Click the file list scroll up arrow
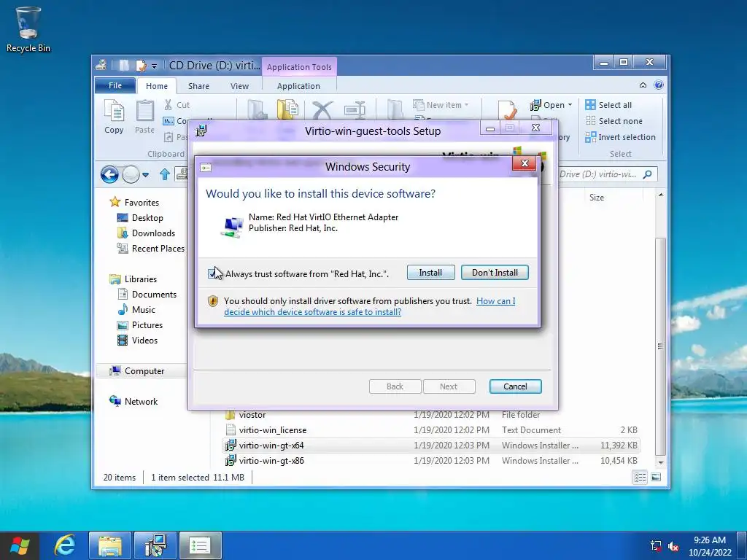 660,195
